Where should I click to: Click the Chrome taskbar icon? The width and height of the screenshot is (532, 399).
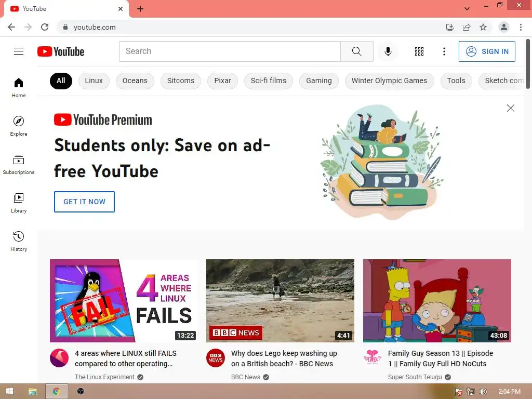tap(56, 391)
